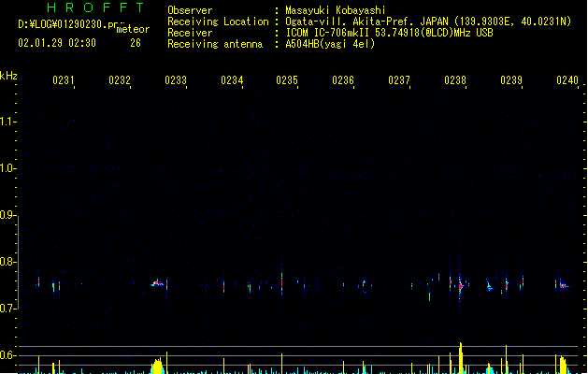
Task: Click the wide yellow power peak below 0233
Action: click(x=157, y=367)
